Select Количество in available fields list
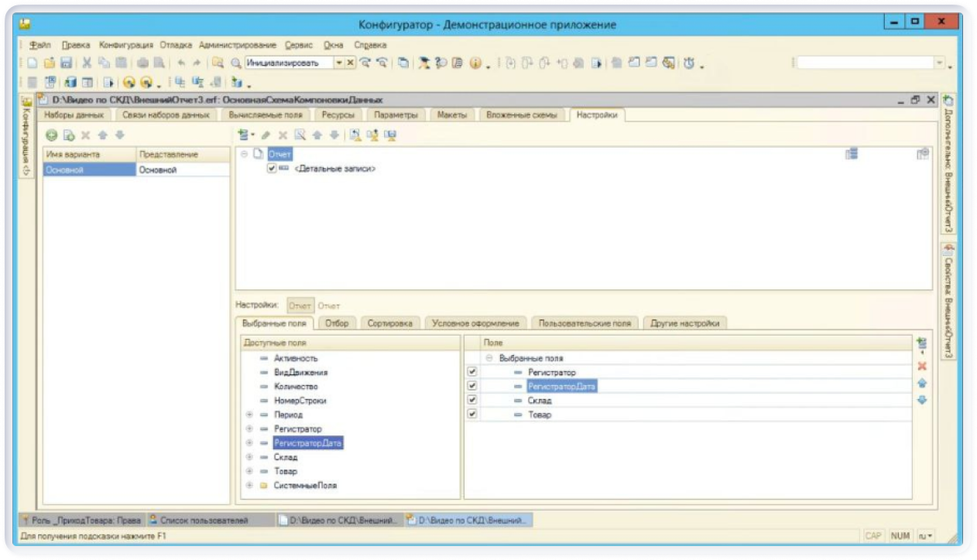 click(x=295, y=387)
